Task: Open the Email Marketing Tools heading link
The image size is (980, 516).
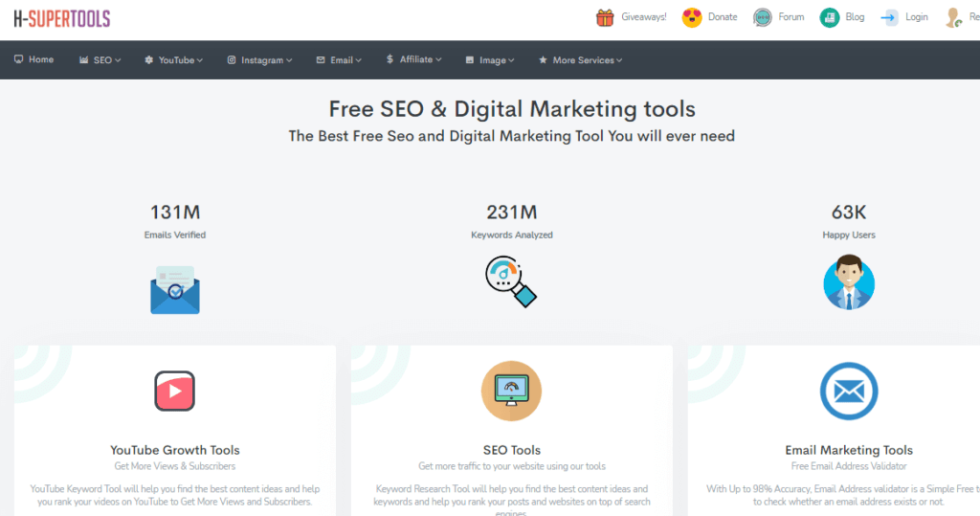Action: 849,450
